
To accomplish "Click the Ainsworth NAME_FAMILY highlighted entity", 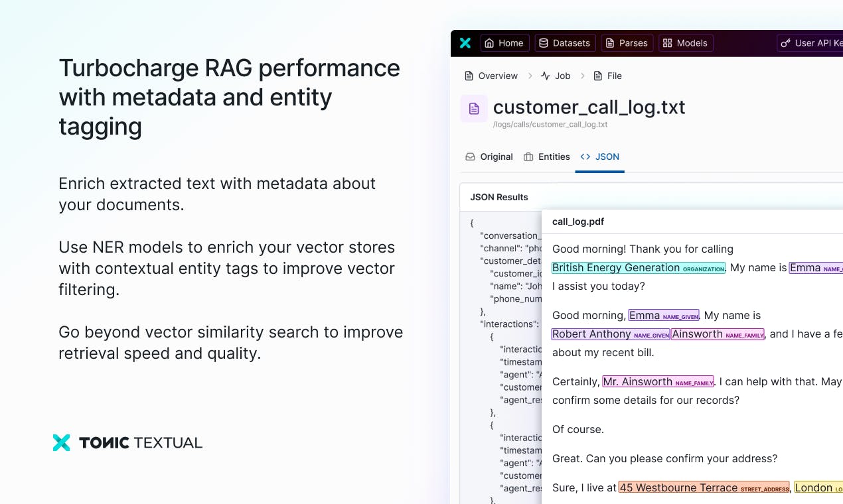I will [x=718, y=334].
